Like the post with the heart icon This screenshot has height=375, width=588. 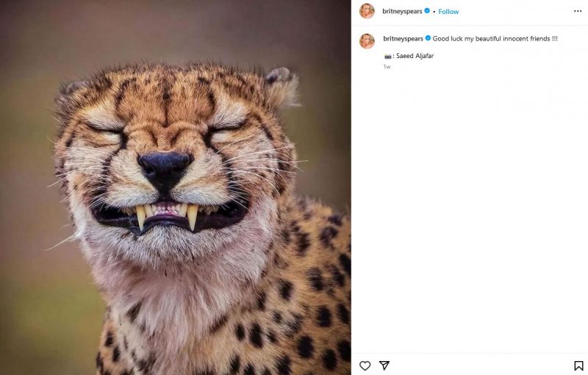pyautogui.click(x=365, y=365)
